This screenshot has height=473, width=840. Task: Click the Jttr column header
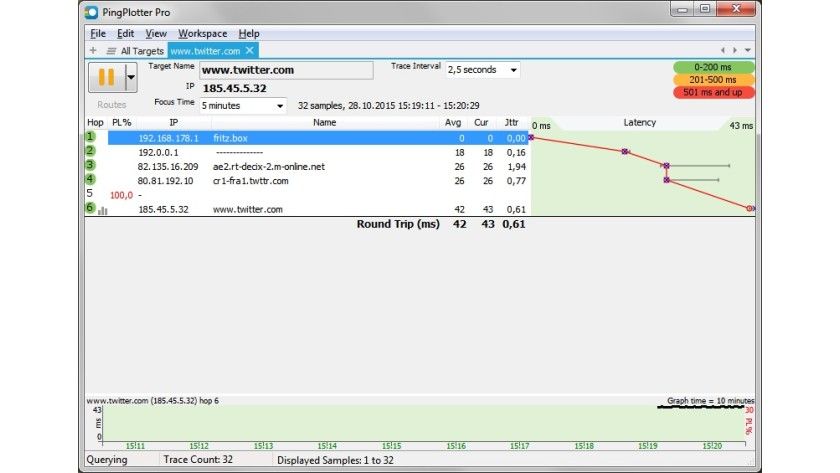pyautogui.click(x=512, y=123)
